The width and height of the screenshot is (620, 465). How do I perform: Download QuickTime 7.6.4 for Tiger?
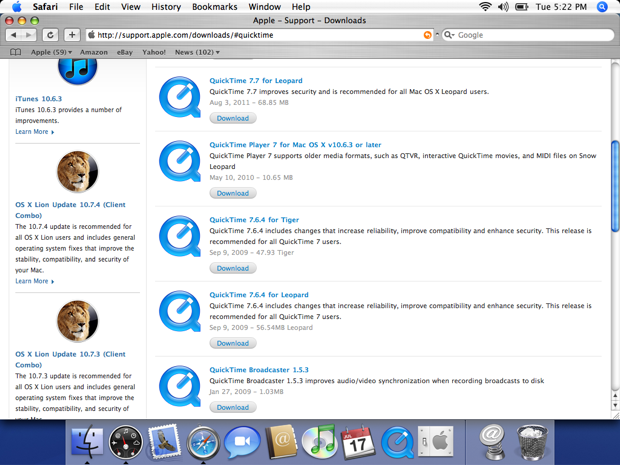point(233,268)
